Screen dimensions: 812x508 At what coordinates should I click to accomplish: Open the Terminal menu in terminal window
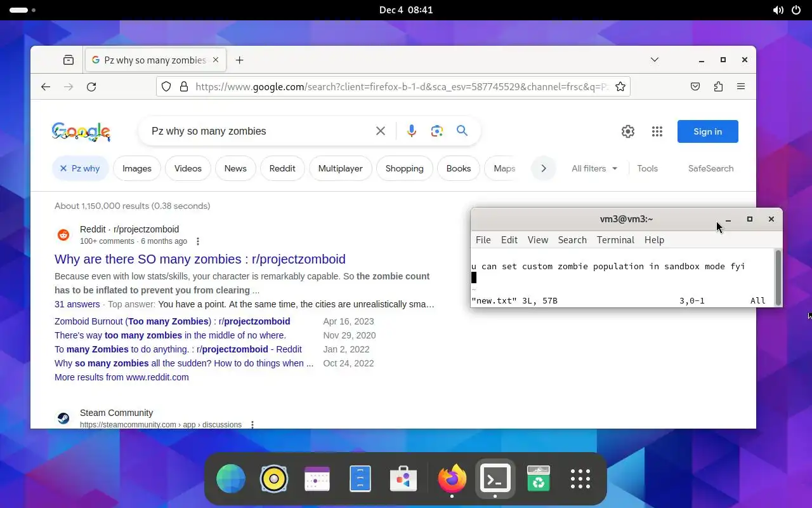615,240
